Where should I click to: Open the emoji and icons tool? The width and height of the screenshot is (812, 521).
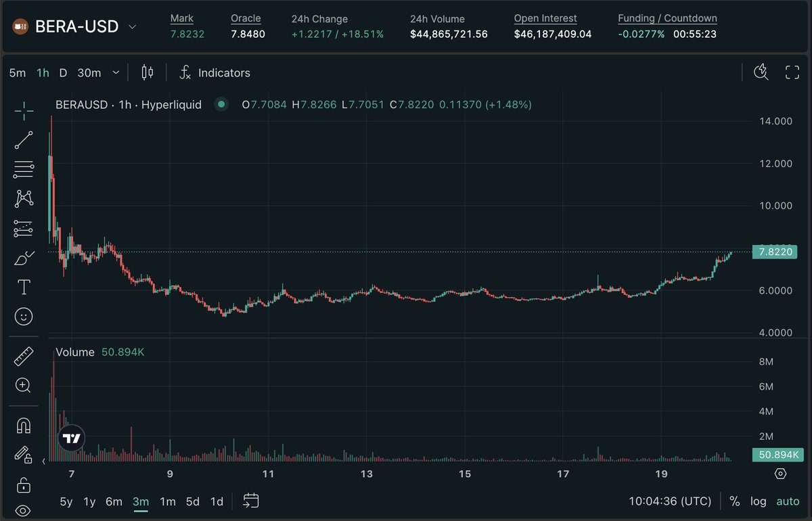(24, 317)
